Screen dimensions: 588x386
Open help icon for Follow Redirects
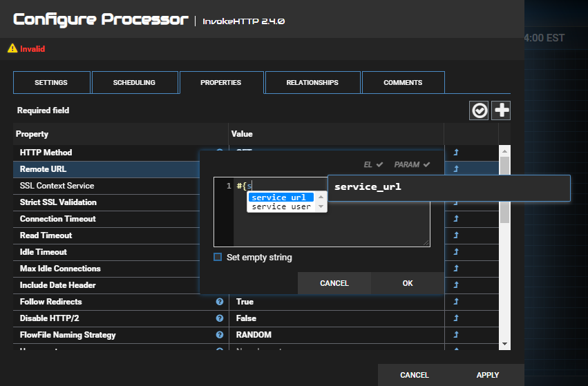[x=220, y=302]
